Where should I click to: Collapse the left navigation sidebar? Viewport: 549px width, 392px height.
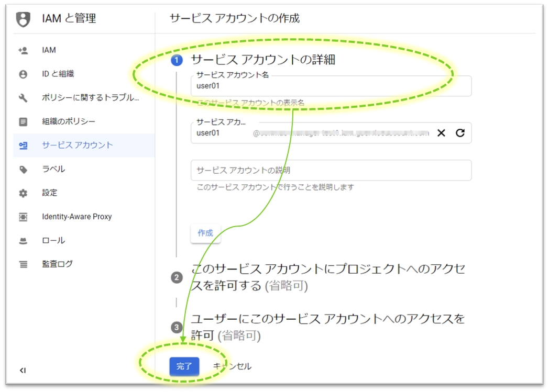pos(23,371)
